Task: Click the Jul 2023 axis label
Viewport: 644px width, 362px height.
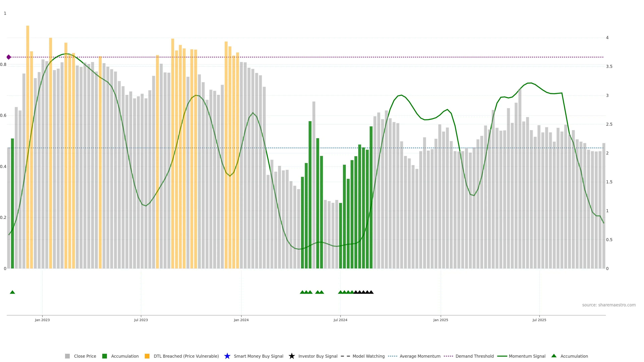Action: point(141,320)
